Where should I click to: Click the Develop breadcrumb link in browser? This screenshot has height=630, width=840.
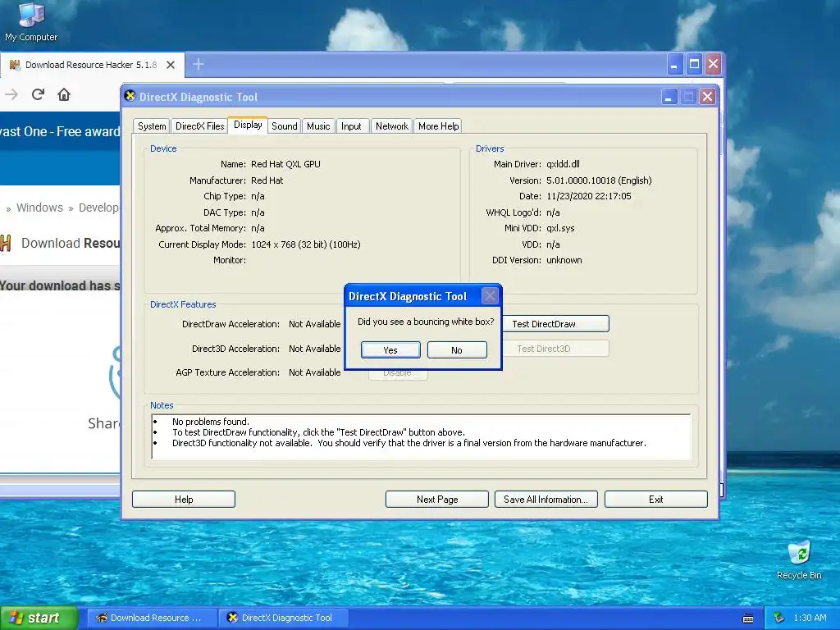[98, 208]
